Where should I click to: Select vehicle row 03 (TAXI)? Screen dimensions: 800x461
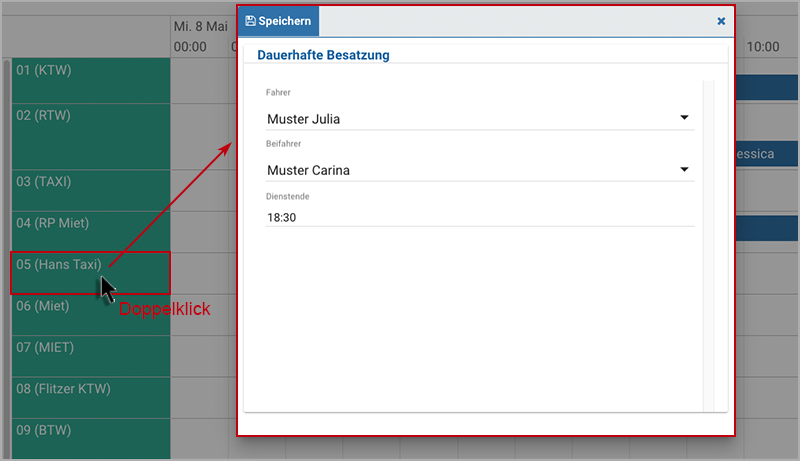tap(91, 191)
